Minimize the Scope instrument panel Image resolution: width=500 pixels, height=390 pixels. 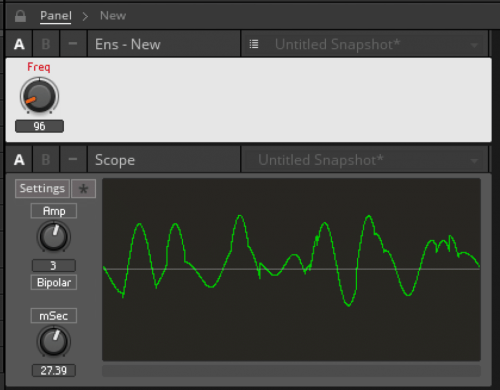pos(73,160)
